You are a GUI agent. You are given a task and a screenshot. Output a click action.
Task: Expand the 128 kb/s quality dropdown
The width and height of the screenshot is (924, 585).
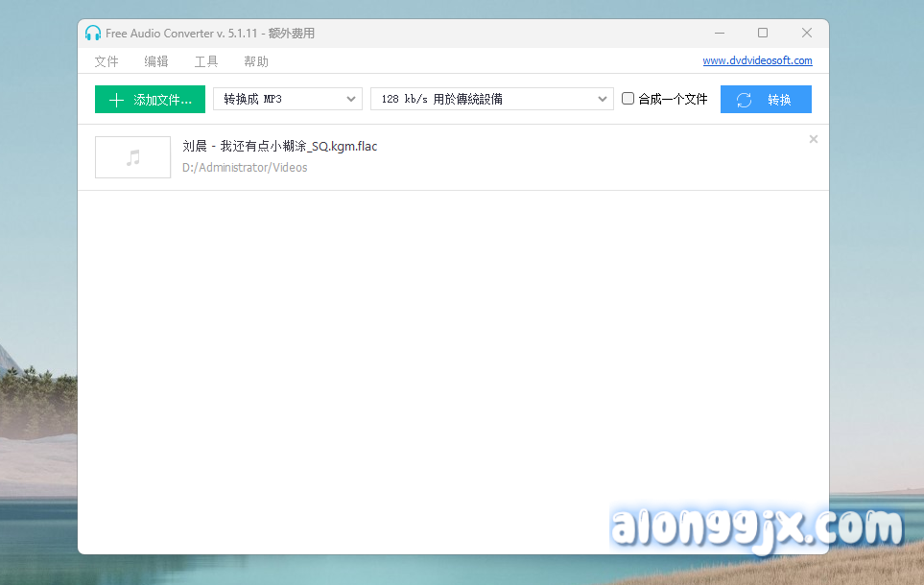pos(489,99)
